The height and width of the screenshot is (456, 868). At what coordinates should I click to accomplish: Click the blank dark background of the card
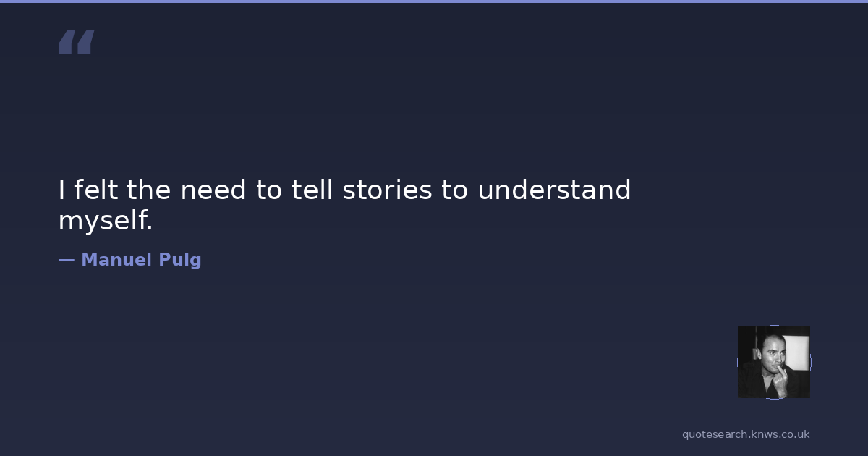pos(434,347)
